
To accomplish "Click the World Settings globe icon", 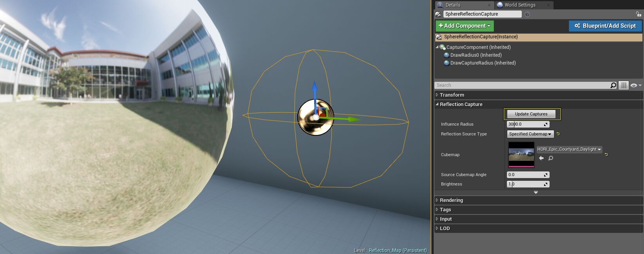I will point(499,5).
